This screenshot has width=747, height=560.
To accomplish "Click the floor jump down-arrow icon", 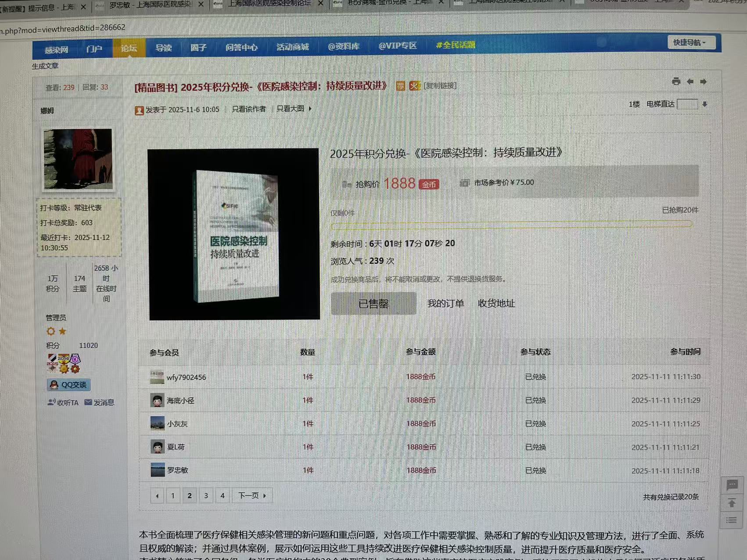I will (x=705, y=104).
